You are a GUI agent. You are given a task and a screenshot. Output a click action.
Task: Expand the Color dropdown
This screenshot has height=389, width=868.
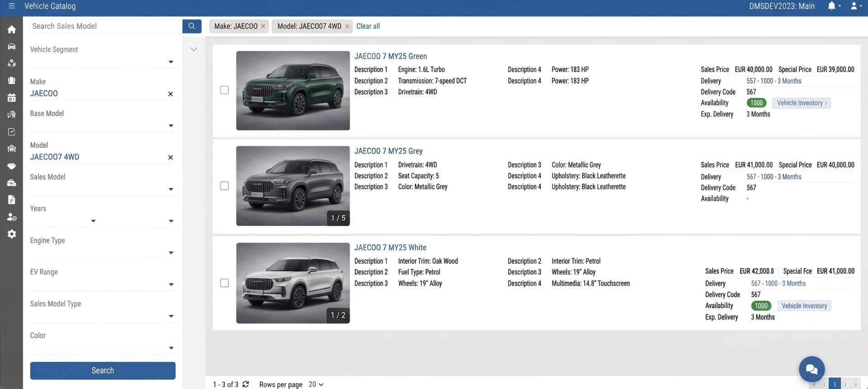point(171,348)
